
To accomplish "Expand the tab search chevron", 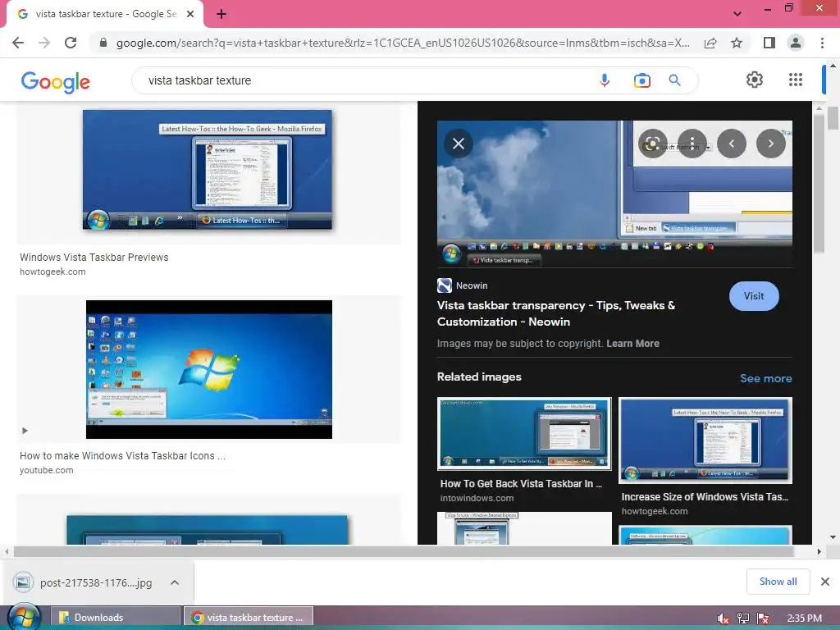I will click(737, 14).
